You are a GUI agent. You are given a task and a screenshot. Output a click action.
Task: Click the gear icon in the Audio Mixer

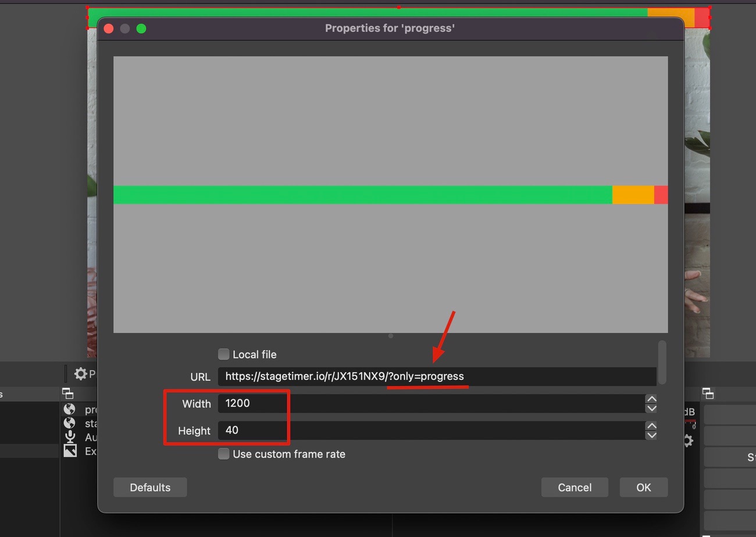(x=689, y=441)
